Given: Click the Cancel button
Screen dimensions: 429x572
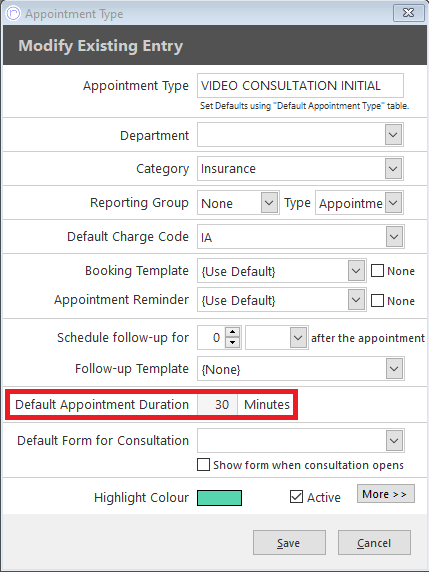Looking at the screenshot, I should (374, 543).
